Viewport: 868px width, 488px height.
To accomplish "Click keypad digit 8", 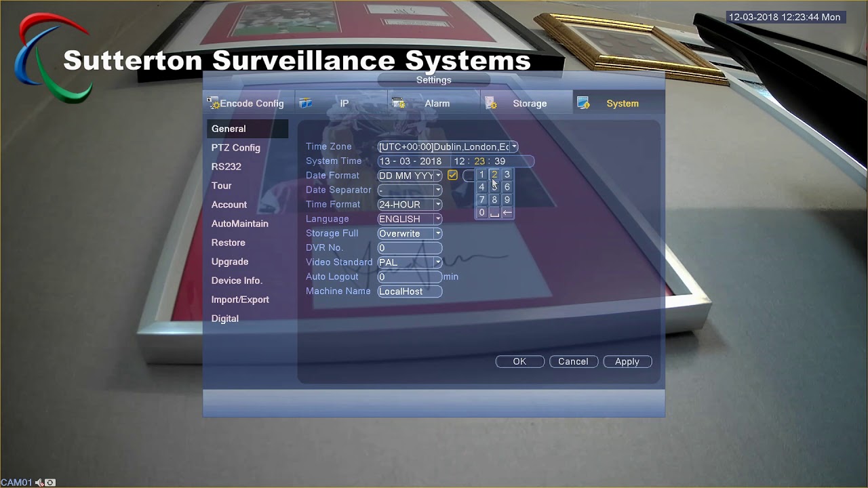I will coord(494,200).
